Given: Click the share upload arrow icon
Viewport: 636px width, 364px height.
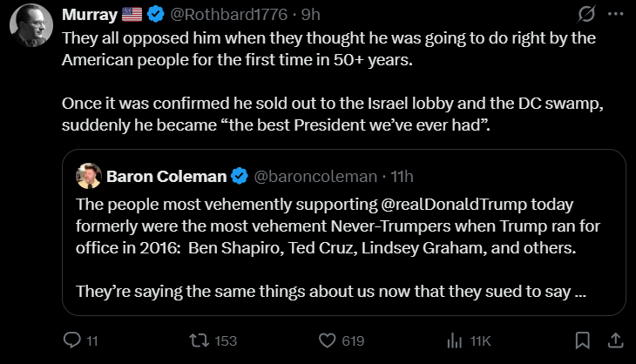Looking at the screenshot, I should (x=613, y=340).
